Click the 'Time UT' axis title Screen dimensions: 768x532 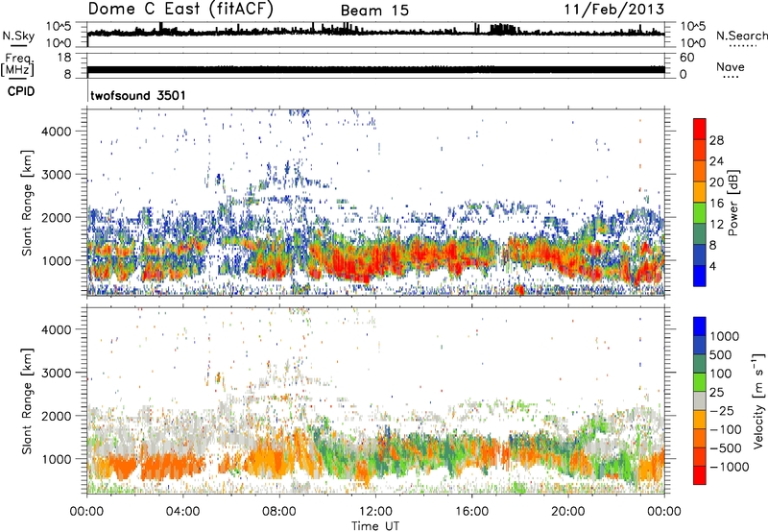(375, 525)
